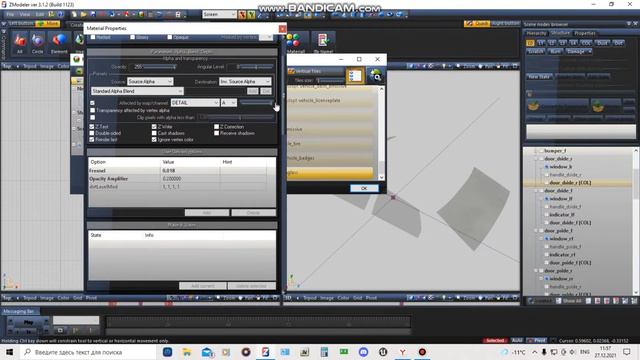Open the A channel dropdown
640x360 pixels.
click(x=229, y=103)
